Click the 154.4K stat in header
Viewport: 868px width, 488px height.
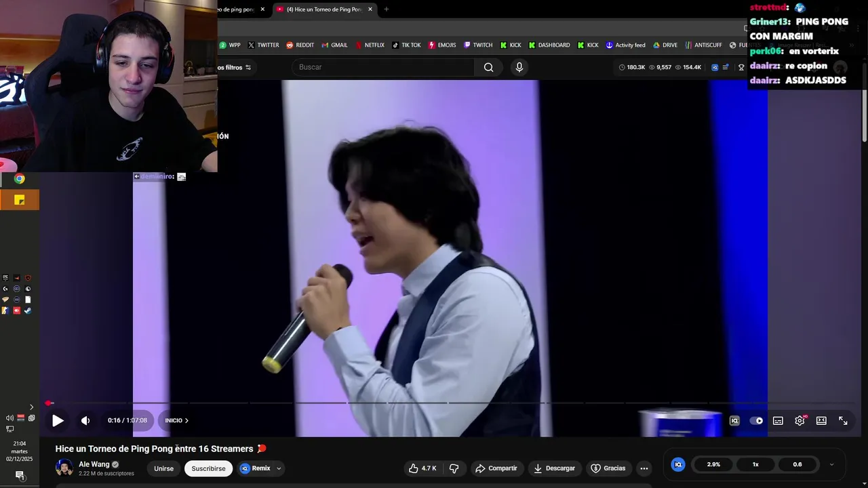688,67
